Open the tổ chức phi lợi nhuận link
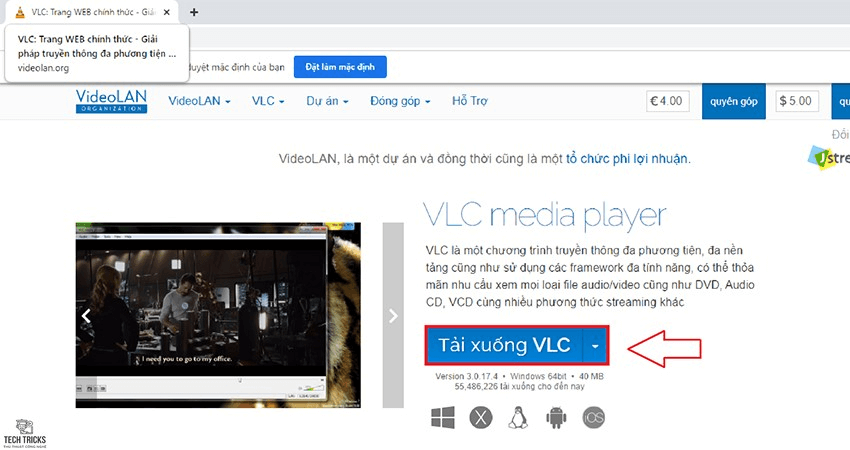Image resolution: width=850 pixels, height=450 pixels. pos(627,159)
